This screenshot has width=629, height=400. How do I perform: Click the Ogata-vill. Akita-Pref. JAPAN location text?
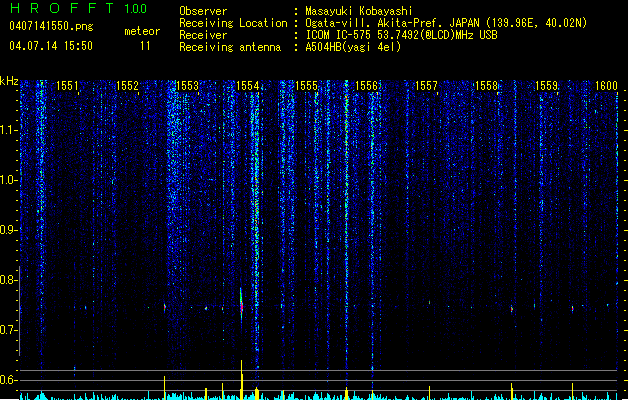[x=446, y=23]
